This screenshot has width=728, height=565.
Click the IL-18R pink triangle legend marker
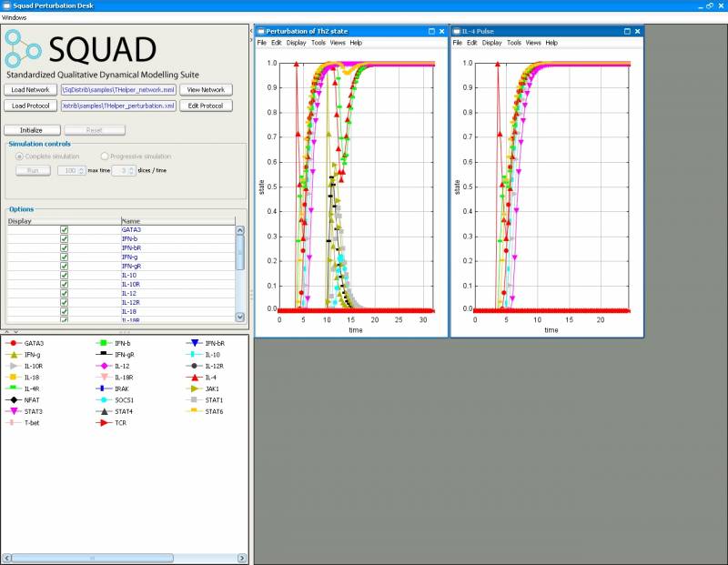tap(104, 377)
